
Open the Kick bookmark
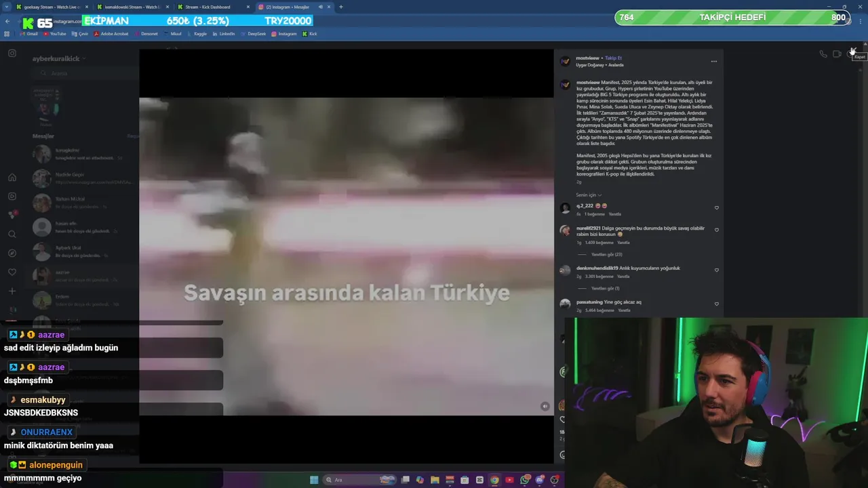pyautogui.click(x=309, y=34)
